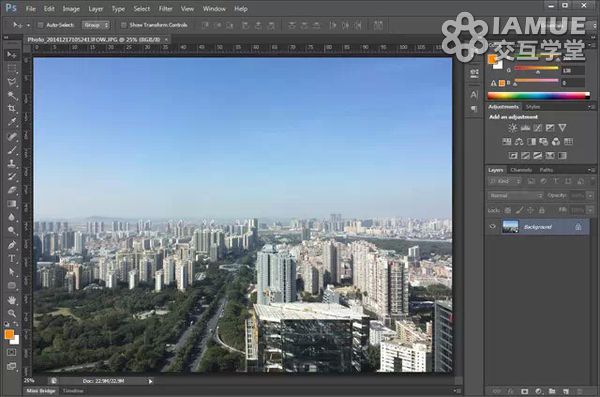Select the Pen tool
The width and height of the screenshot is (600, 397).
(12, 245)
